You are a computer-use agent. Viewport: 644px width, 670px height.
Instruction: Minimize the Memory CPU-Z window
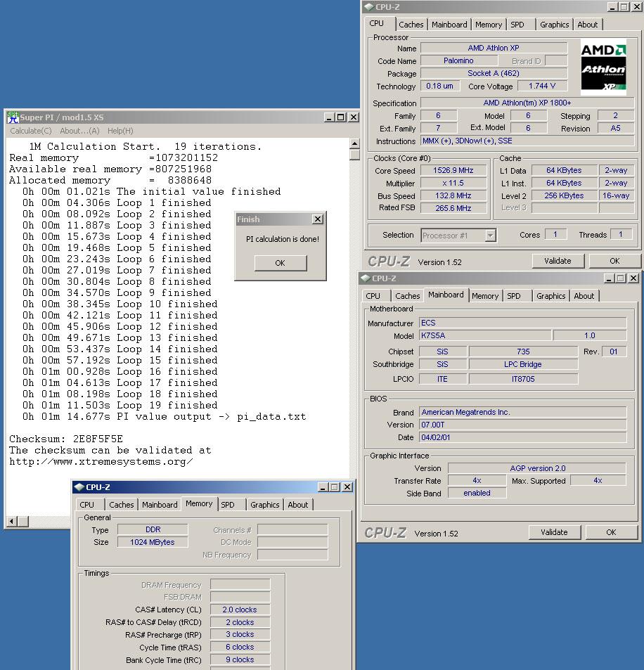(323, 487)
